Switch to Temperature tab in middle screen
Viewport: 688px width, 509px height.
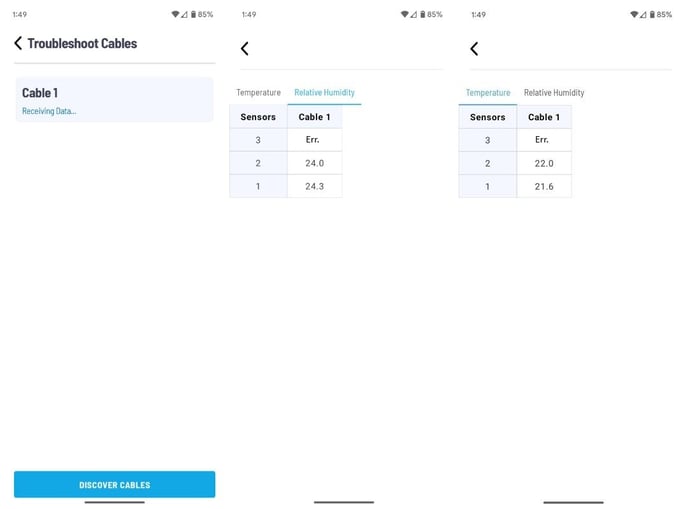(258, 93)
